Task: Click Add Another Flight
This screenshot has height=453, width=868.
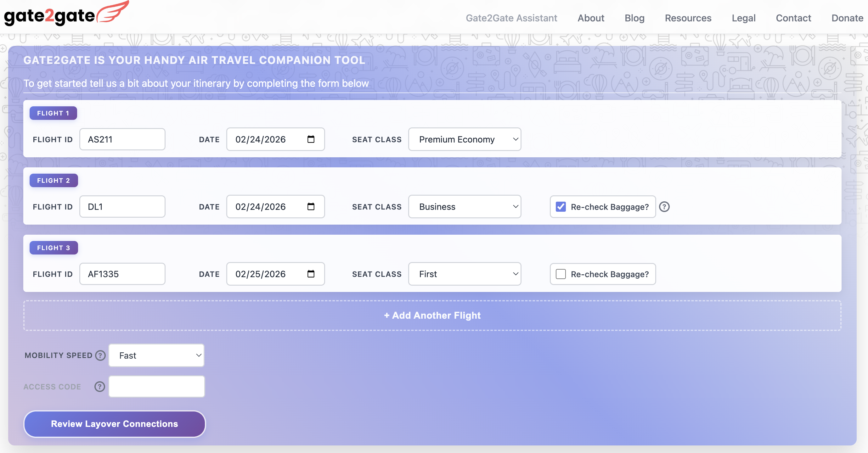Action: (x=432, y=315)
